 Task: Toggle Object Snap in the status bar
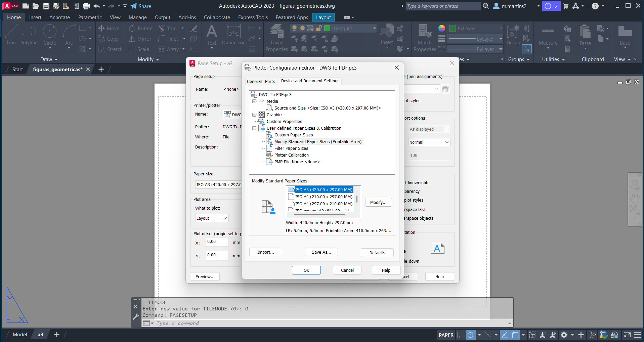click(515, 335)
